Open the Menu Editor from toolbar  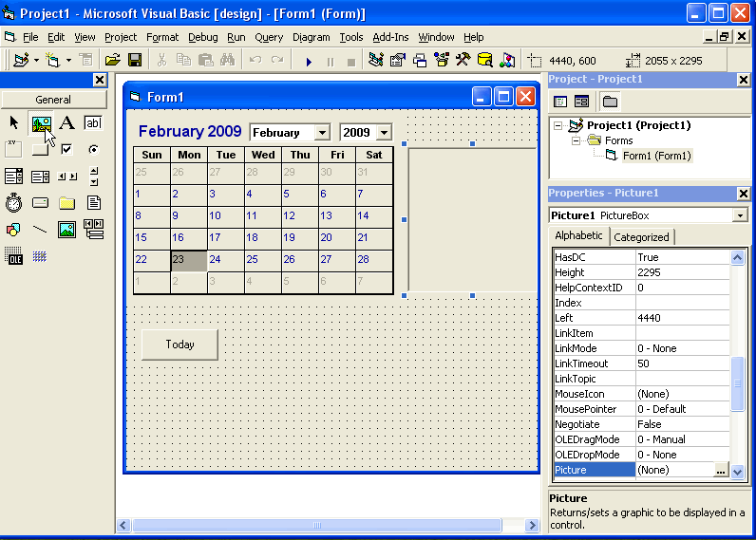click(86, 60)
